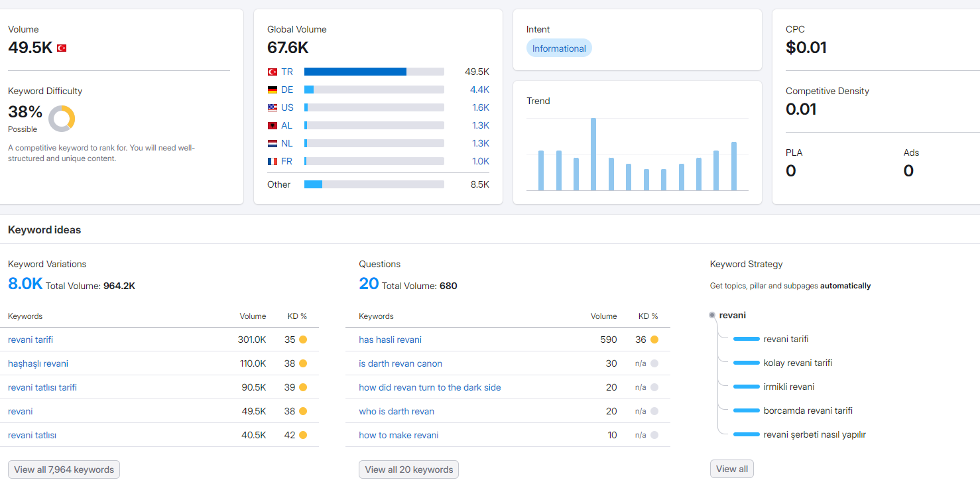
Task: Click the Germany flag in Global Volume
Action: click(x=272, y=90)
